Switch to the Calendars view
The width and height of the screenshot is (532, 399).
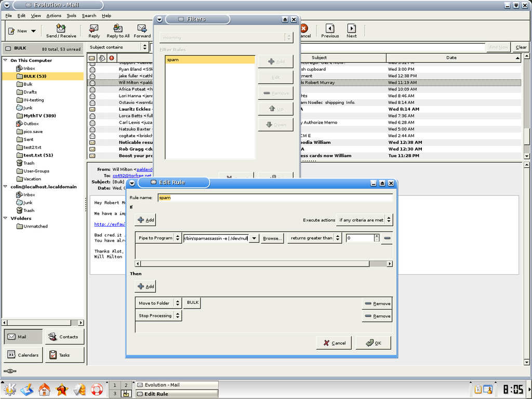coord(23,355)
